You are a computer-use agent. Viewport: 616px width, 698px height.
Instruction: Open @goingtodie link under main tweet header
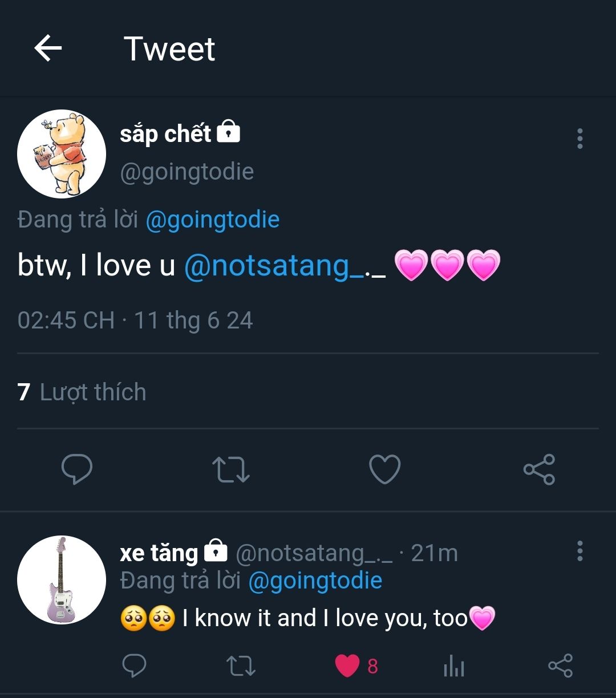pyautogui.click(x=213, y=220)
